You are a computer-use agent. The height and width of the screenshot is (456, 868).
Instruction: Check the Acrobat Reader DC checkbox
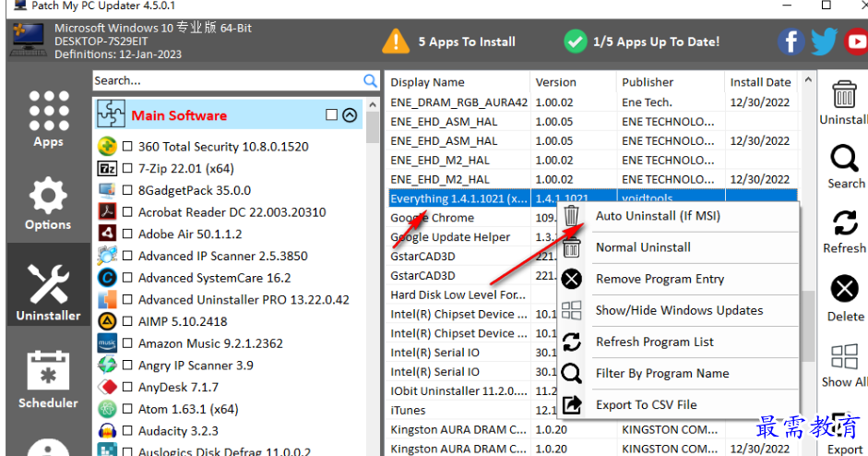pos(127,211)
